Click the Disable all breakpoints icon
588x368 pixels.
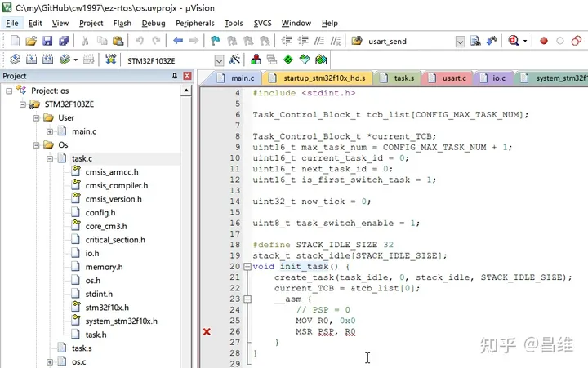[577, 41]
